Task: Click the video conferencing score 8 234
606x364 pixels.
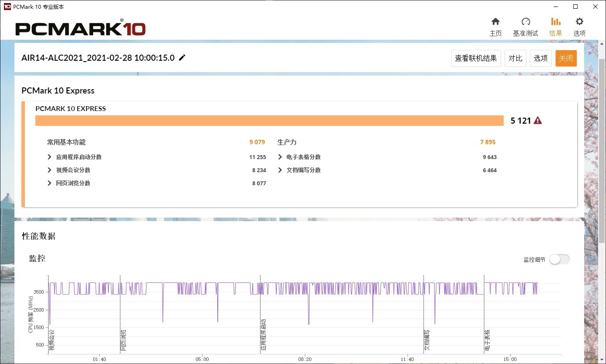Action: pyautogui.click(x=259, y=170)
